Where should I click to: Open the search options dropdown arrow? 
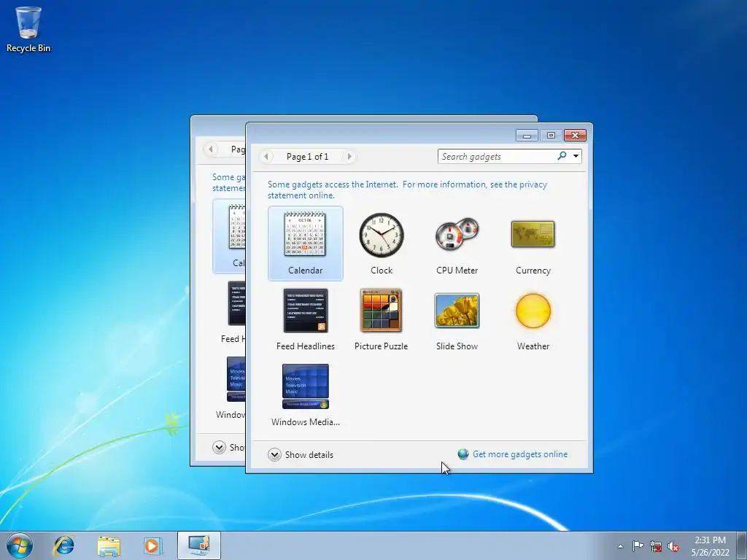coord(576,156)
